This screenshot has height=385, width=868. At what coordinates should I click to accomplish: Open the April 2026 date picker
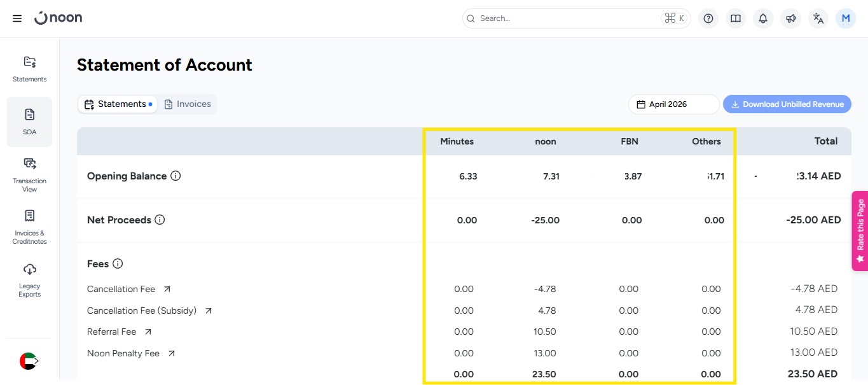click(673, 104)
